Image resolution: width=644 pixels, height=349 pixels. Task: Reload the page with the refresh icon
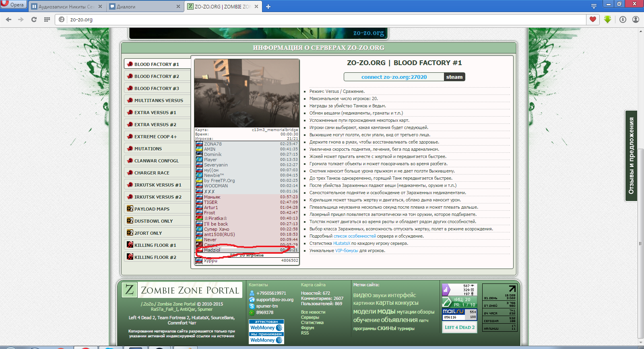click(x=34, y=19)
